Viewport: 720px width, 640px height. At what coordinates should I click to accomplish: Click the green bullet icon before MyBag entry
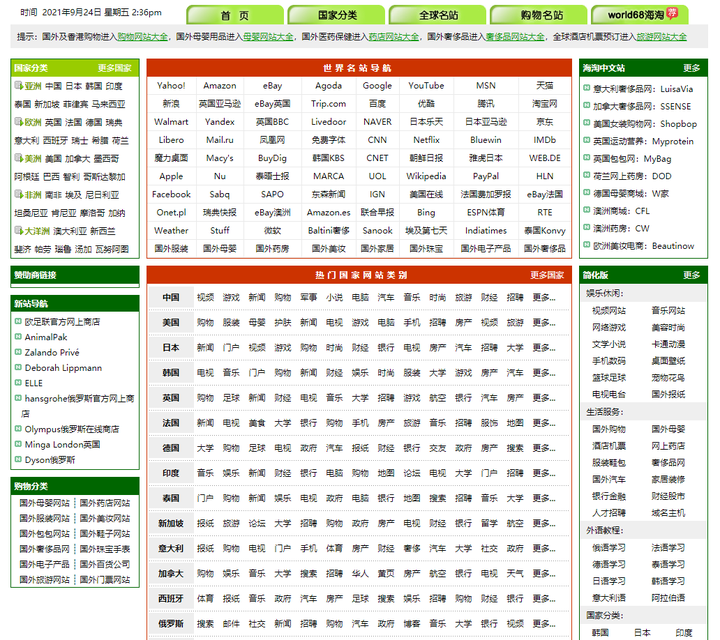[x=586, y=158]
